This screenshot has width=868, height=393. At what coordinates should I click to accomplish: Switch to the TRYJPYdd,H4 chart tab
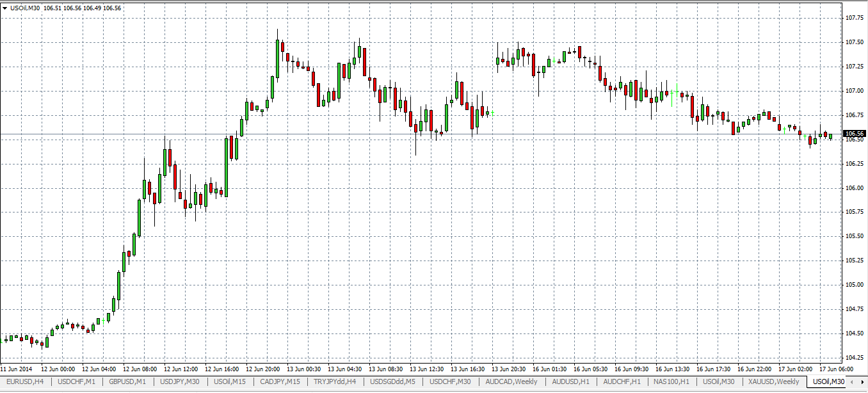pyautogui.click(x=335, y=381)
